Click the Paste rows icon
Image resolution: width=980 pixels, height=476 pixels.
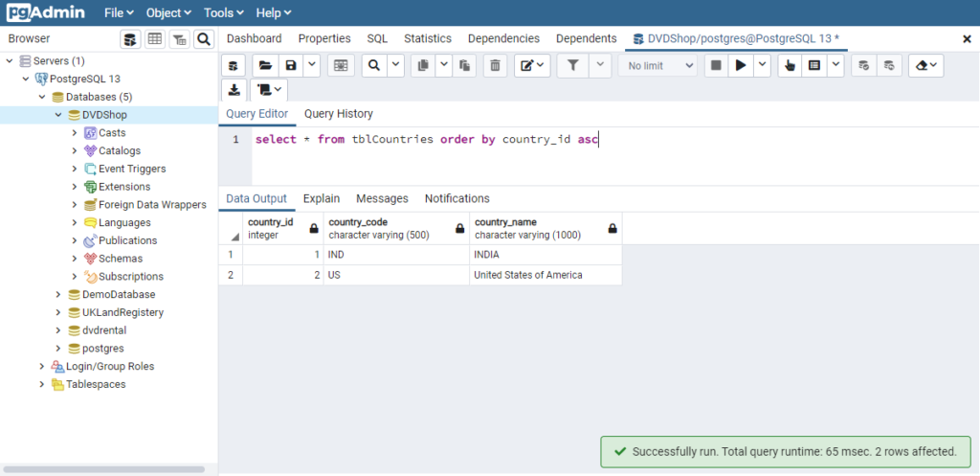(x=464, y=66)
